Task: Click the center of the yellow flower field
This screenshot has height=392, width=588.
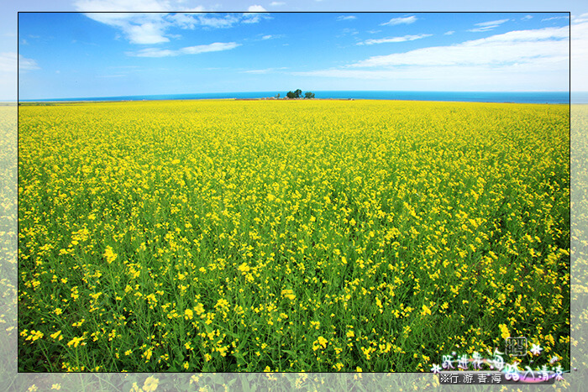Action: [x=294, y=235]
